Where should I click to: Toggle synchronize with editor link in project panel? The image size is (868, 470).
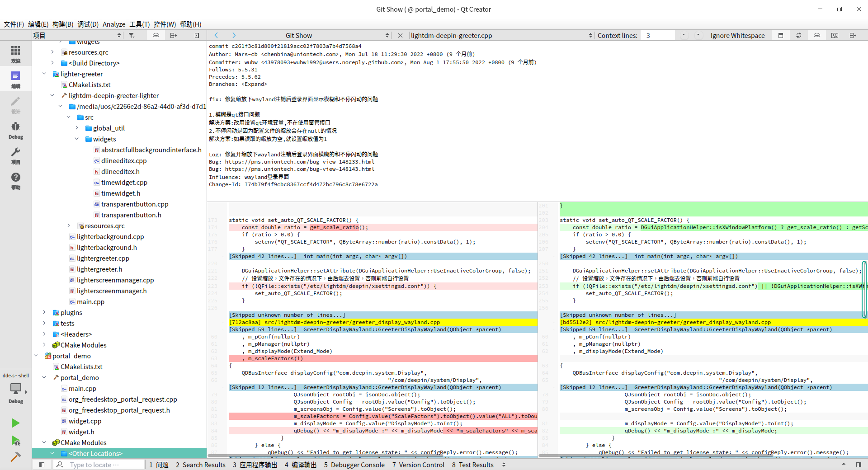click(156, 35)
